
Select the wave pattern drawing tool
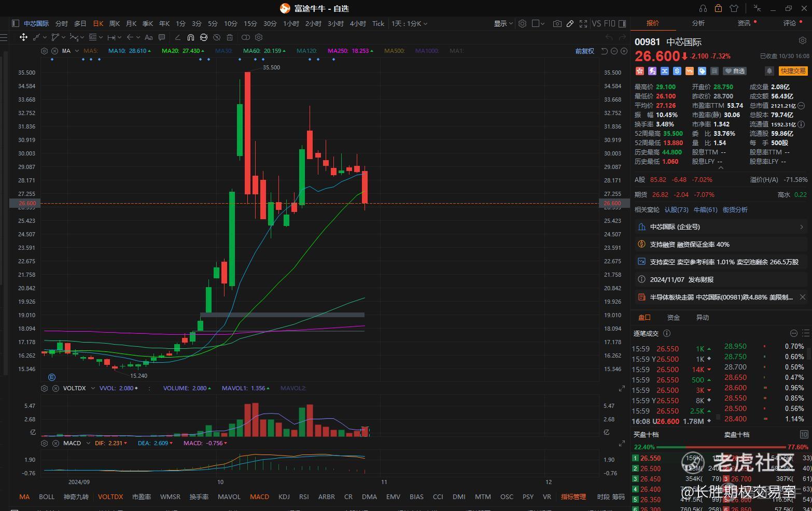pyautogui.click(x=74, y=37)
